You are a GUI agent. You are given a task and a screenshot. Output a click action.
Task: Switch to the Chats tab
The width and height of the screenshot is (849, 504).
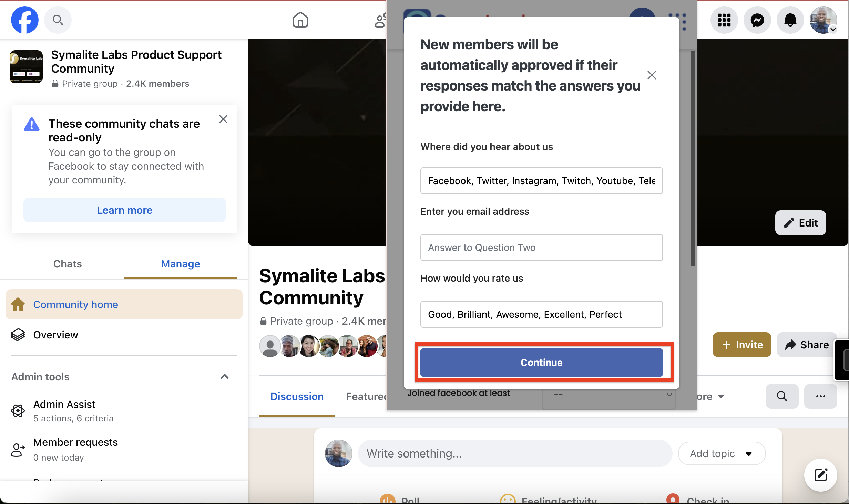coord(68,264)
